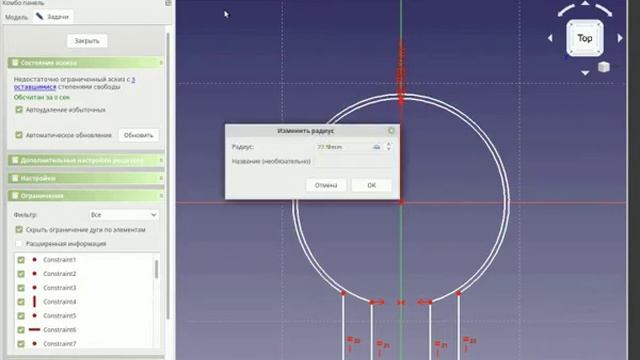Select Constraint5 in the list
Viewport: 640px width, 360px height.
[x=60, y=316]
